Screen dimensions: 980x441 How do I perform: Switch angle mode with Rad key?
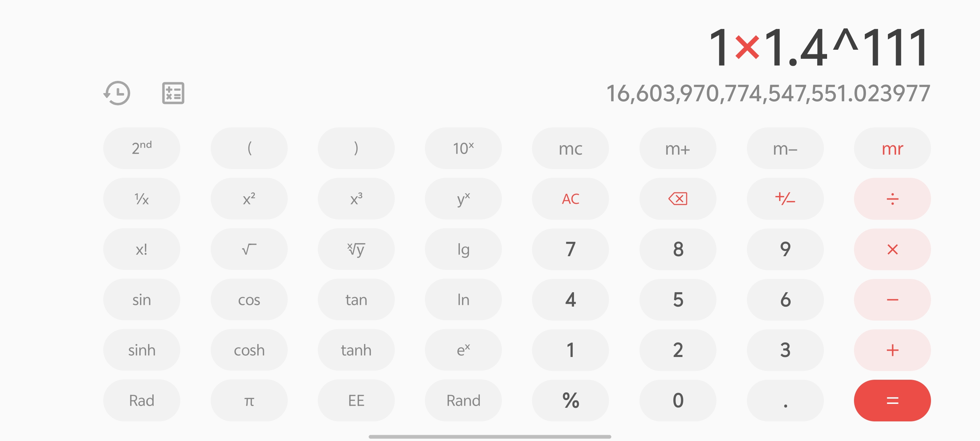141,400
